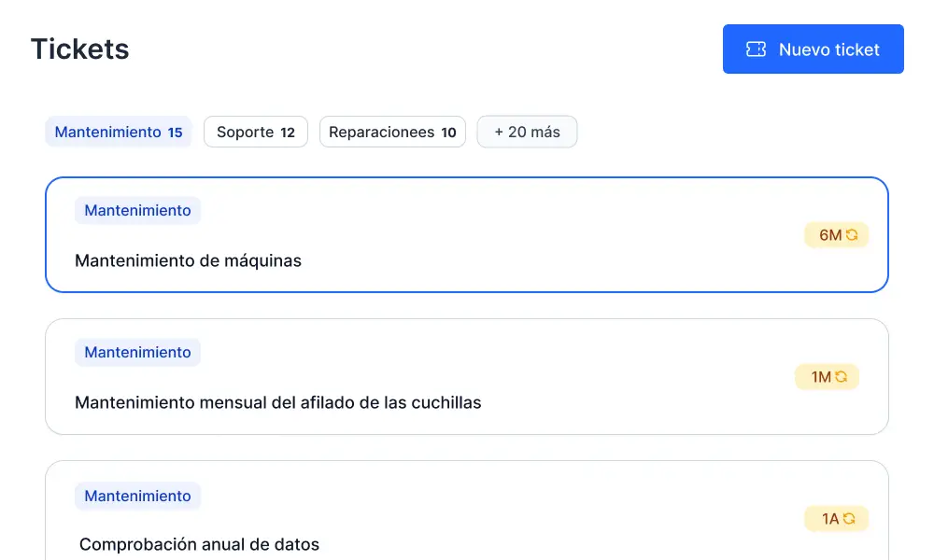Switch to the Soporte 12 filter
Viewport: 934px width, 560px height.
(x=255, y=133)
